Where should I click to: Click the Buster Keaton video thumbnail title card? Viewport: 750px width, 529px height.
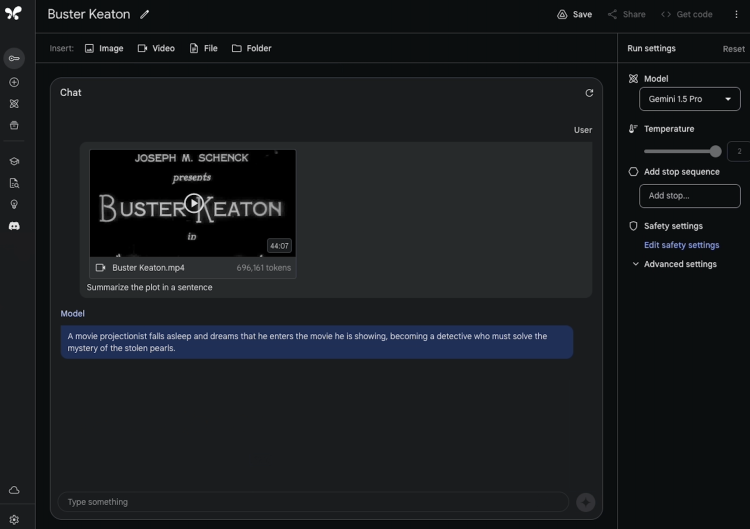192,203
